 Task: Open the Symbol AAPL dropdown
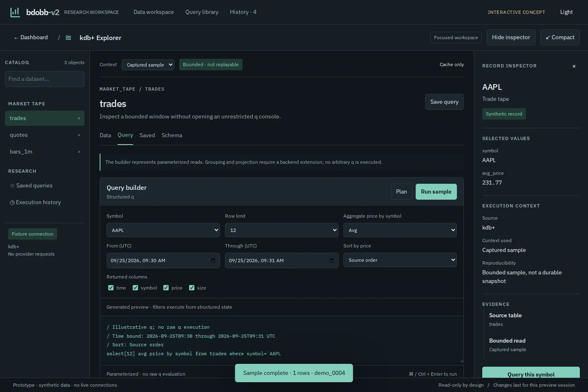[163, 230]
